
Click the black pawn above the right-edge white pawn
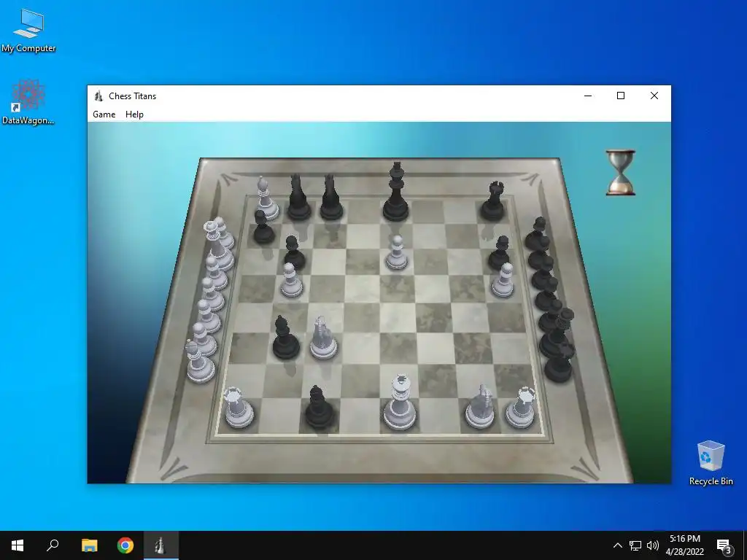click(500, 253)
